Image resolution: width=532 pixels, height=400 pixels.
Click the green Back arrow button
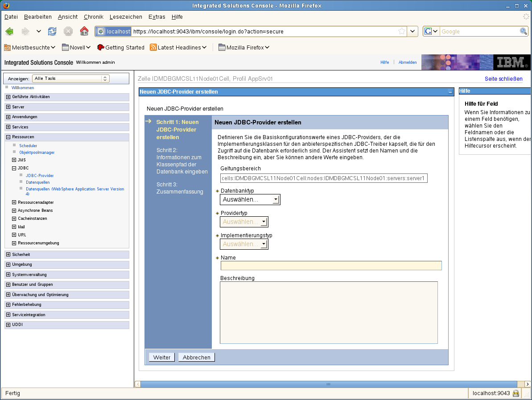[x=9, y=32]
